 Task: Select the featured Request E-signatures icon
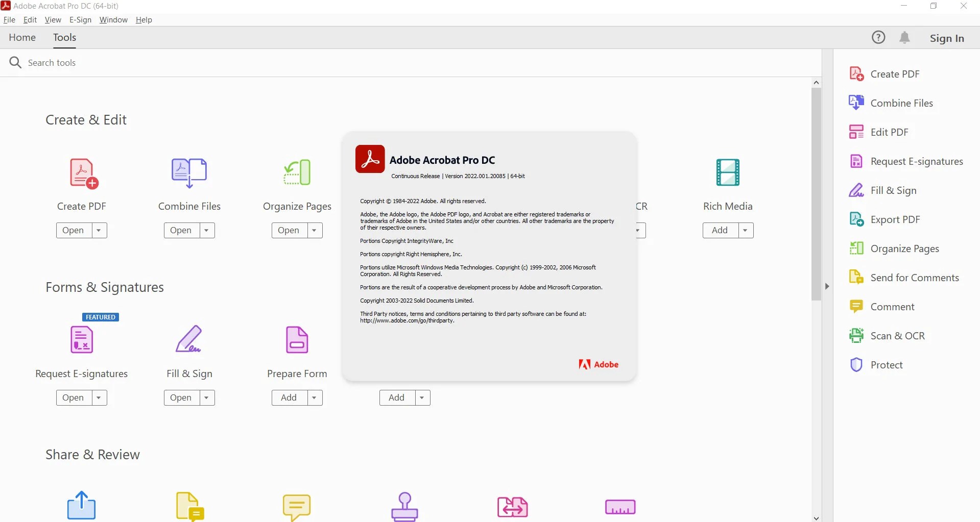[x=81, y=339]
